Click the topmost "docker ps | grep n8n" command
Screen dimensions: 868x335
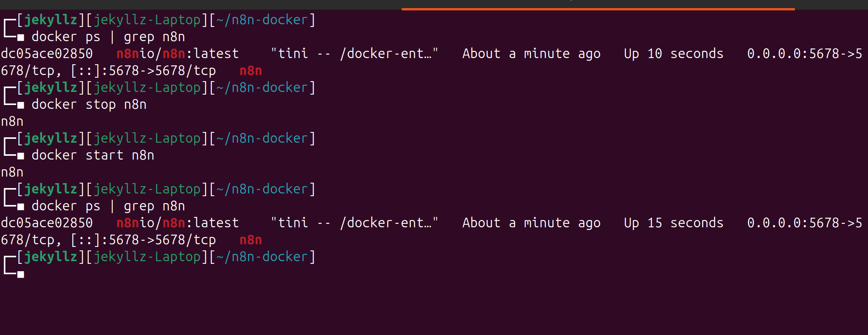coord(108,37)
